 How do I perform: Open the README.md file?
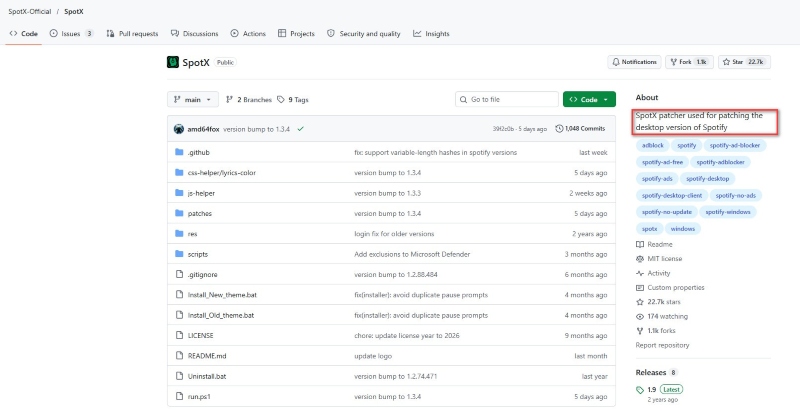207,356
